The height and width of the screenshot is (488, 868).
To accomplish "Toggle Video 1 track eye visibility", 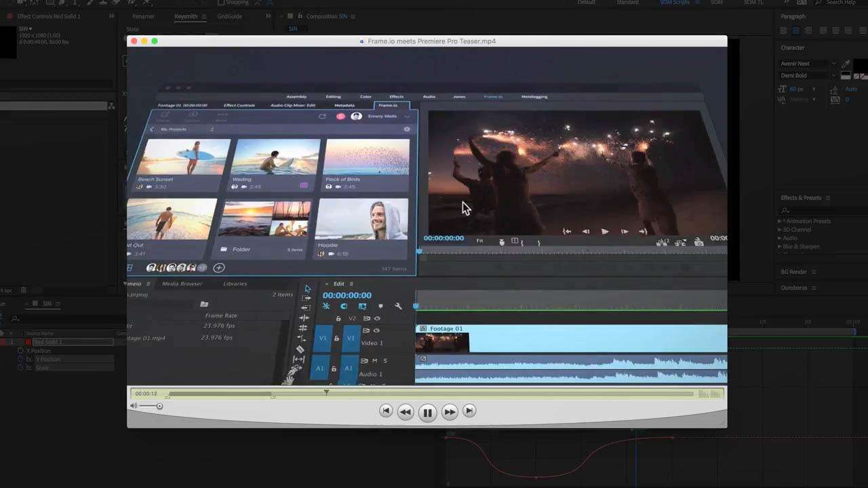I will pos(376,331).
